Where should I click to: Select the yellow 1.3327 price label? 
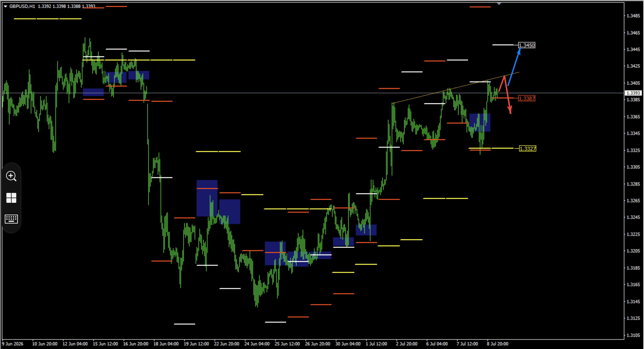pos(528,149)
